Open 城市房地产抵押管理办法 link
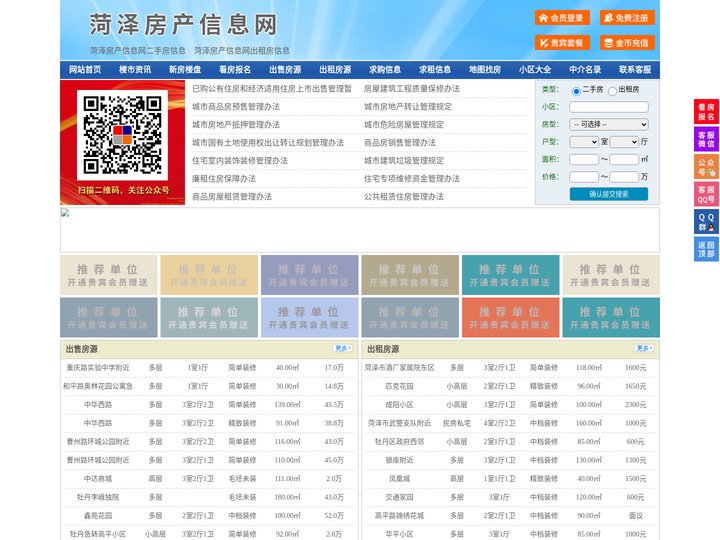This screenshot has height=540, width=720. [x=236, y=124]
